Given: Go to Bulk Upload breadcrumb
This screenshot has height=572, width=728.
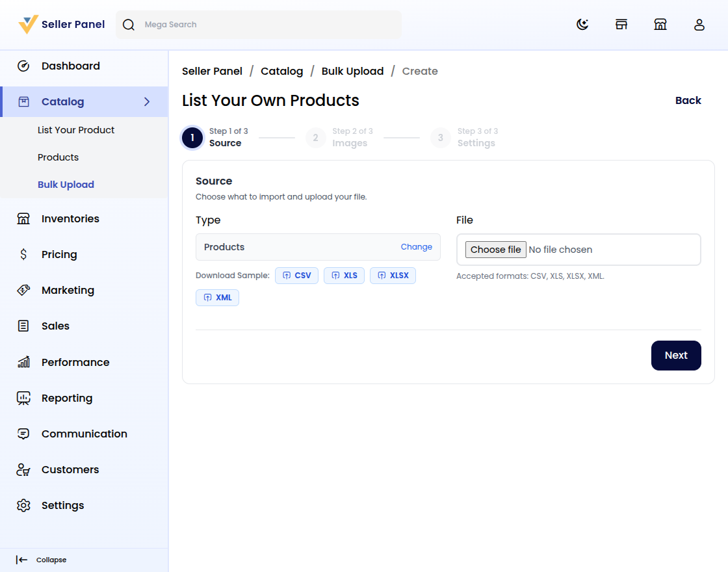Looking at the screenshot, I should (352, 71).
